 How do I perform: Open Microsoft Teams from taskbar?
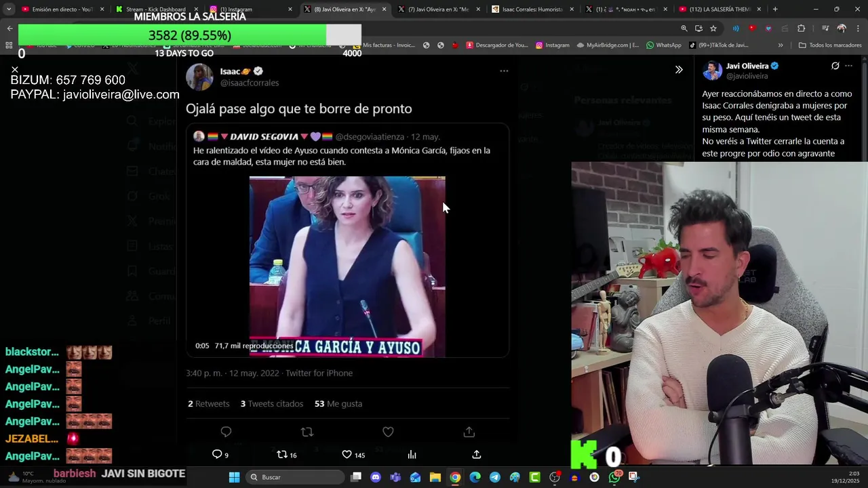395,477
